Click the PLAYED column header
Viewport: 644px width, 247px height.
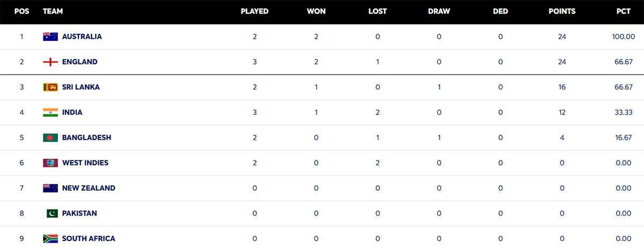[254, 11]
